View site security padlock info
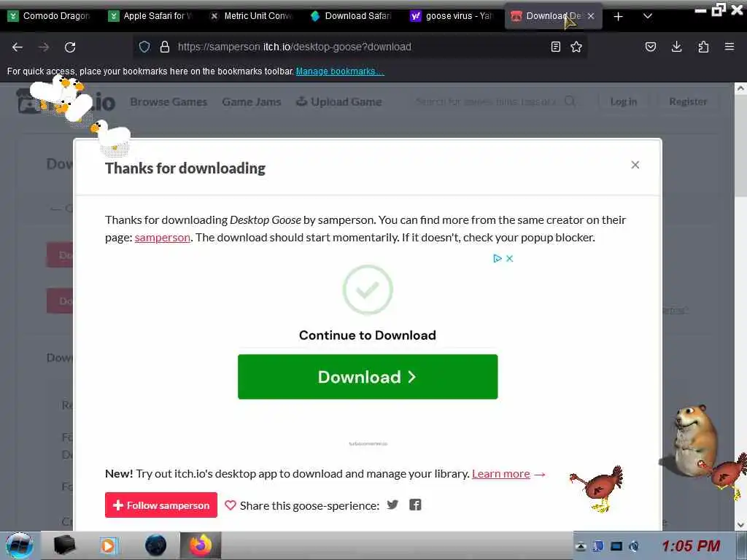Viewport: 747px width, 560px height. 165,47
